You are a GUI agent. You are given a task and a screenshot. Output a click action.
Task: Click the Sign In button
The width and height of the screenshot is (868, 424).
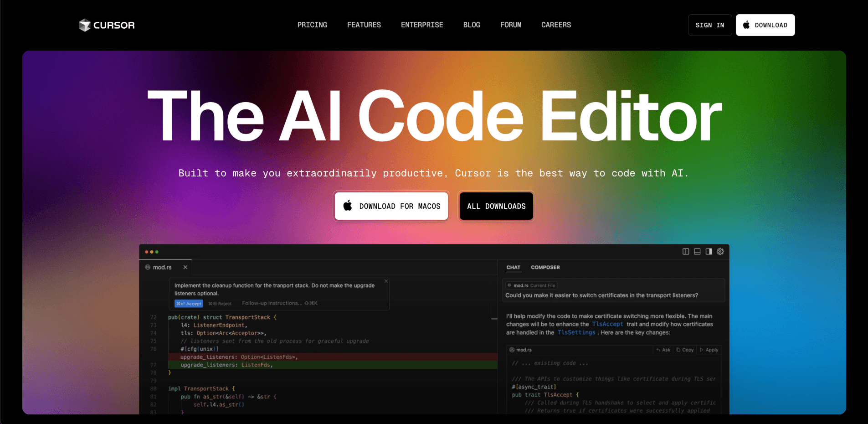click(709, 25)
